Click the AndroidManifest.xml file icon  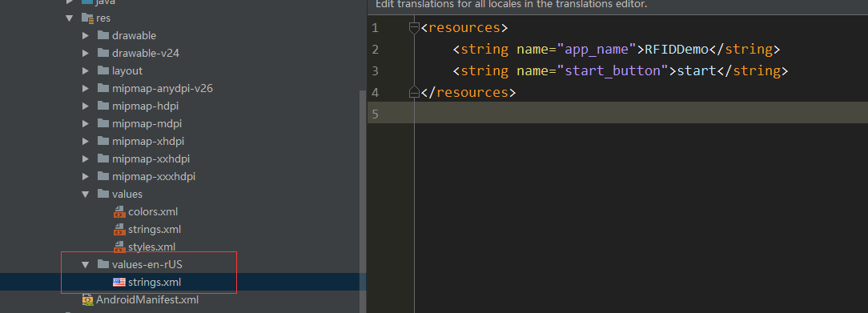(x=87, y=300)
